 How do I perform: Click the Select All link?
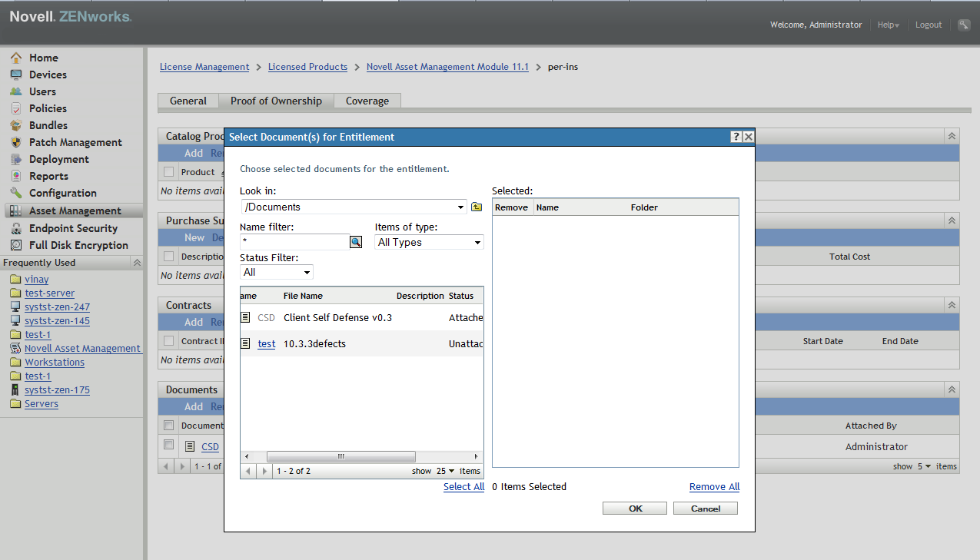[463, 486]
